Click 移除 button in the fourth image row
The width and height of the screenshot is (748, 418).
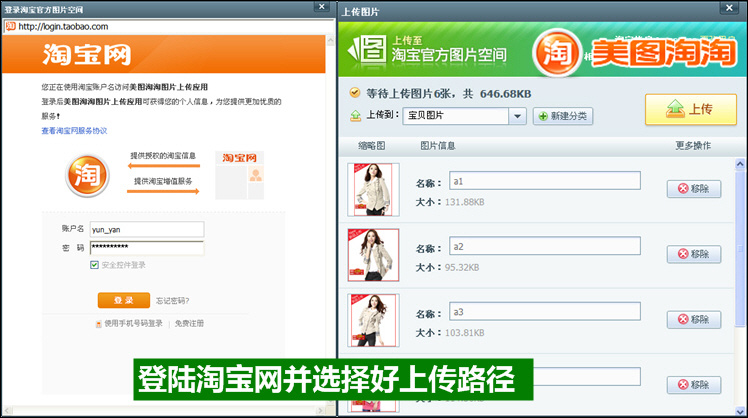(694, 385)
